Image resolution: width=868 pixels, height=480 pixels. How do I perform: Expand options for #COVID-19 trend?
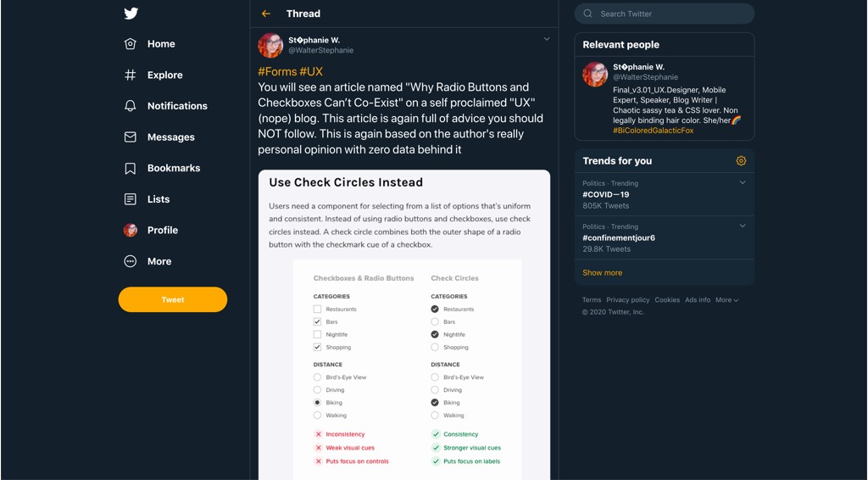(x=743, y=182)
